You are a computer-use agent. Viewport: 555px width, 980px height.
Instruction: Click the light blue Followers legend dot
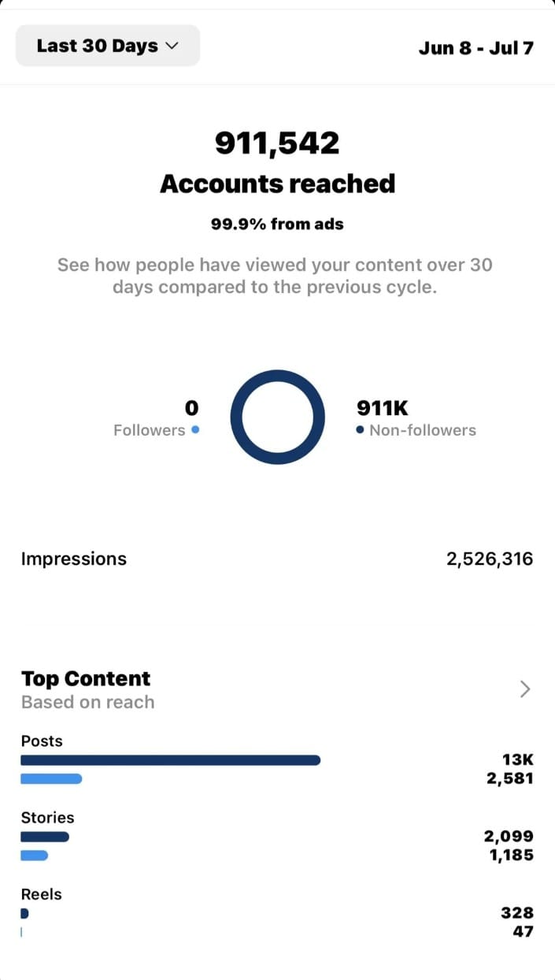[x=195, y=430]
